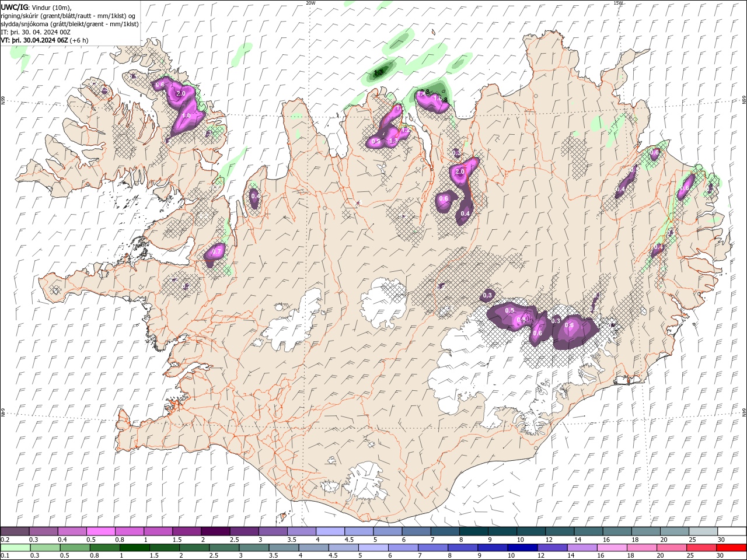Click lower legend swatch between 25 and 30

701,548
